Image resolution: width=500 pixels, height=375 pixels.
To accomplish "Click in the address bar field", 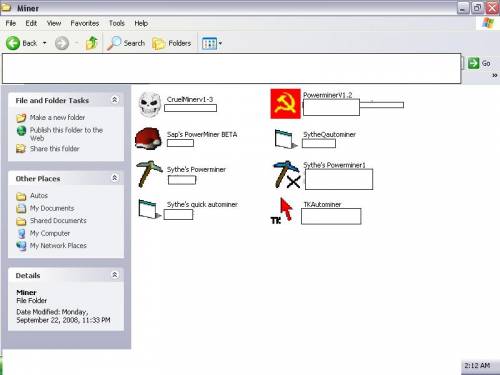I will pyautogui.click(x=232, y=68).
